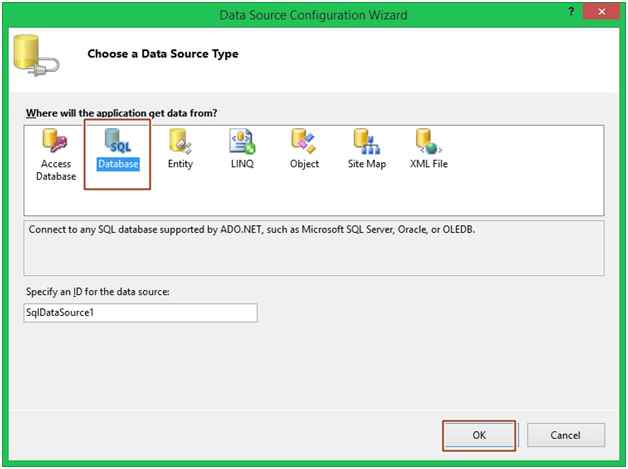
Task: Choose the Object data source icon
Action: [304, 141]
